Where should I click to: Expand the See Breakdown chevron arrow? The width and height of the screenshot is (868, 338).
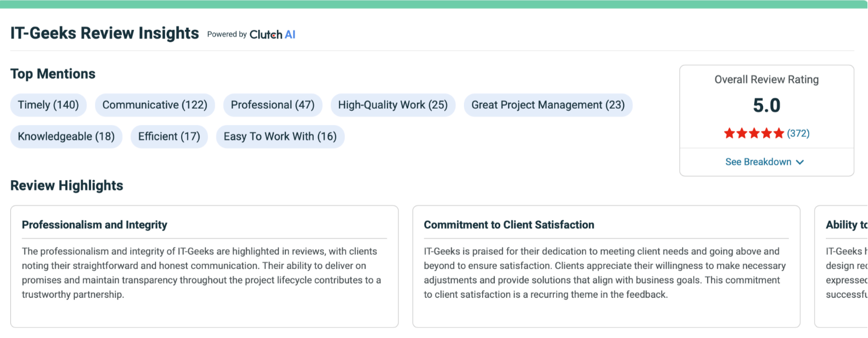click(x=800, y=162)
